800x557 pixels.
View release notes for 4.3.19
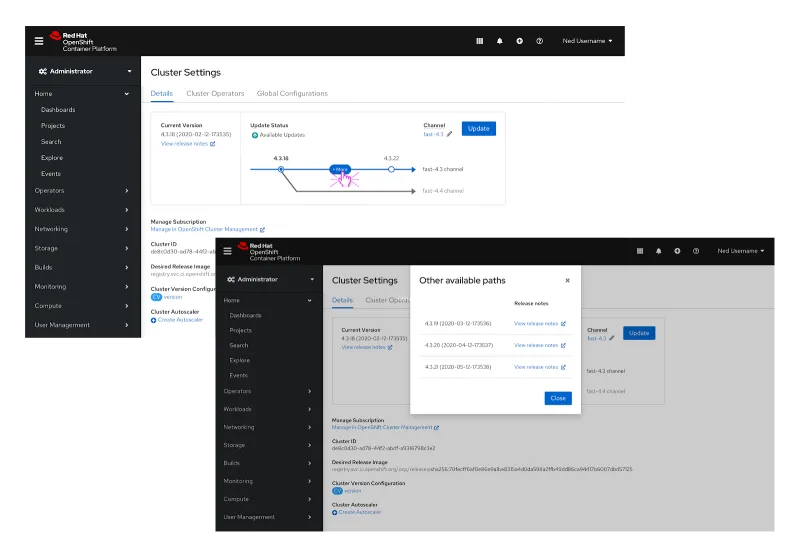click(x=540, y=323)
